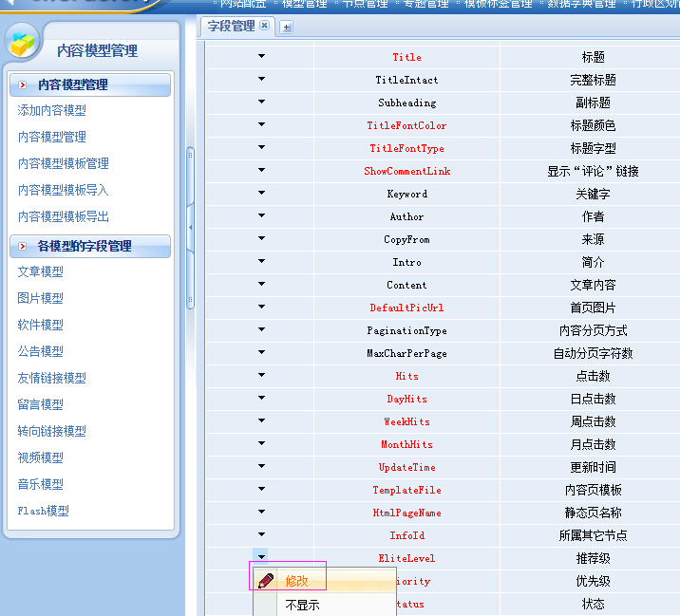This screenshot has height=616, width=680.
Task: Expand dropdown arrow for the UpdateTime row
Action: 261,467
